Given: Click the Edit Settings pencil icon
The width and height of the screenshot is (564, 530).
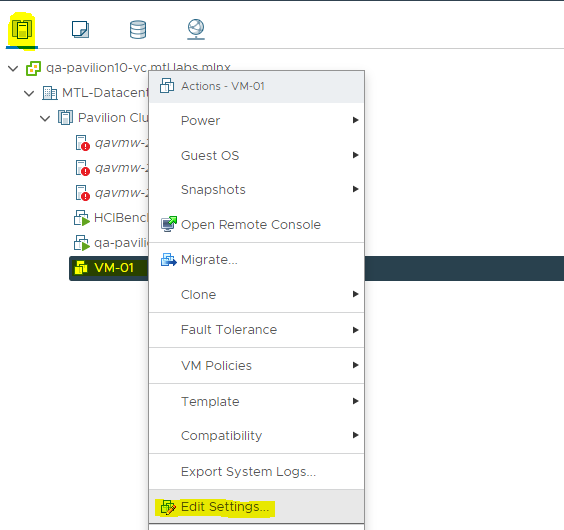Looking at the screenshot, I should point(168,507).
